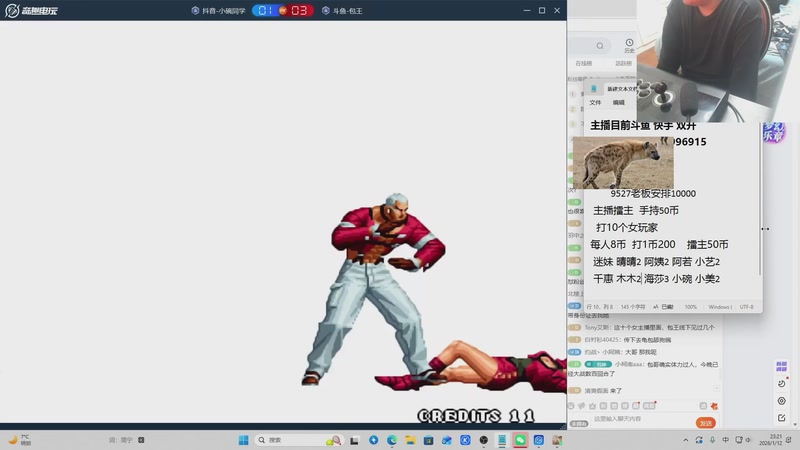
Task: Click the line starting 迷妹 晴晴2
Action: click(x=656, y=262)
